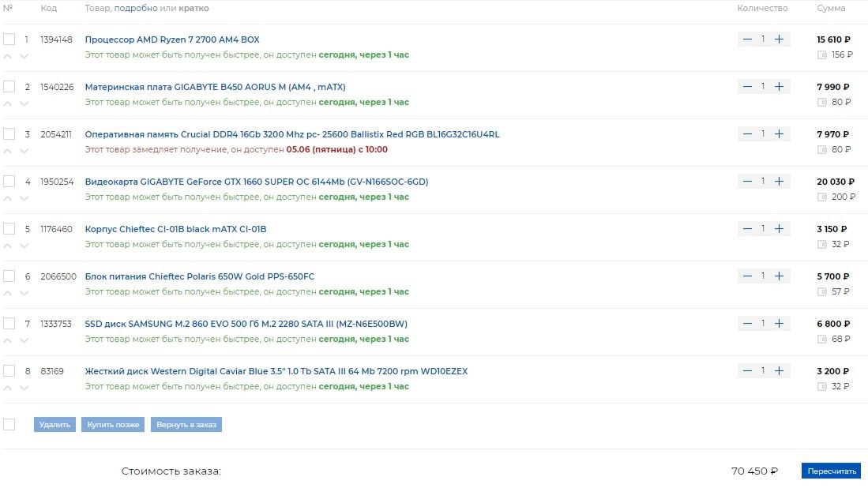868x488 pixels.
Task: Click bonus wallet icon beside 68 ₽
Action: 822,340
